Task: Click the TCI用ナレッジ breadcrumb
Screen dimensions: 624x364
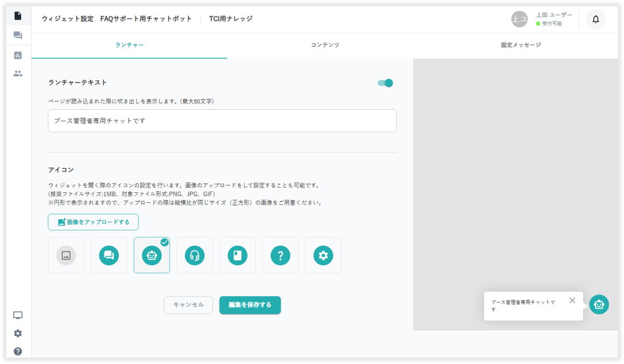Action: click(x=231, y=19)
